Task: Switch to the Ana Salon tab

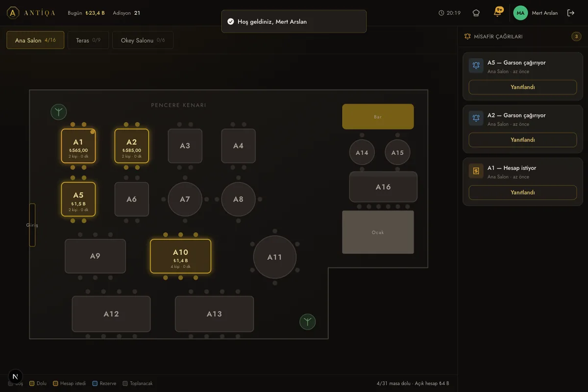Action: click(x=35, y=40)
